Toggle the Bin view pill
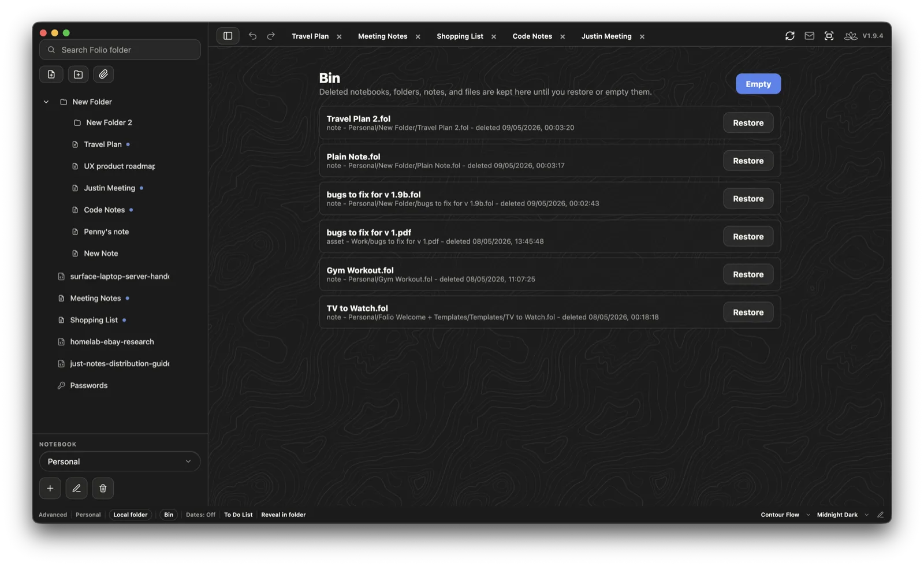This screenshot has height=566, width=924. pyautogui.click(x=169, y=515)
